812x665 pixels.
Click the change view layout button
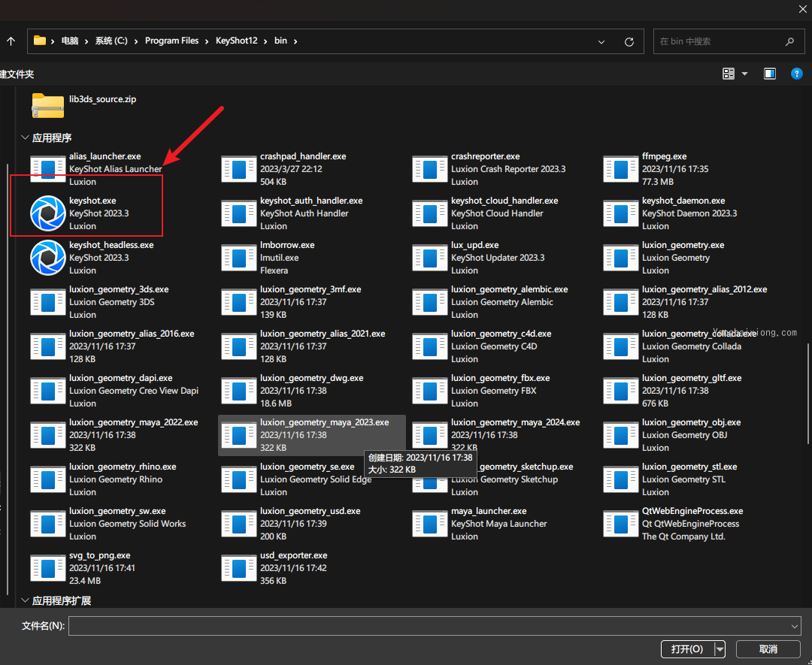pos(729,74)
